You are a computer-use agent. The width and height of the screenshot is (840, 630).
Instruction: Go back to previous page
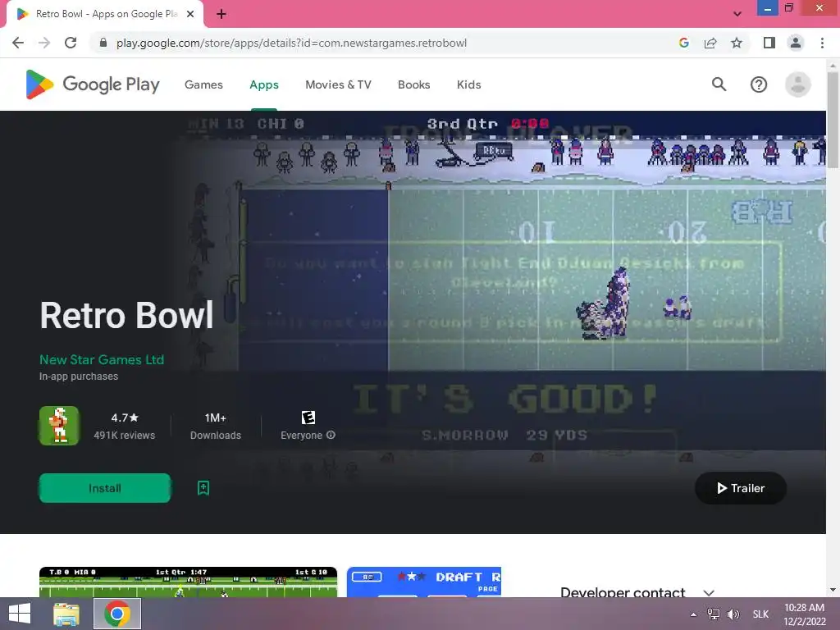[18, 43]
